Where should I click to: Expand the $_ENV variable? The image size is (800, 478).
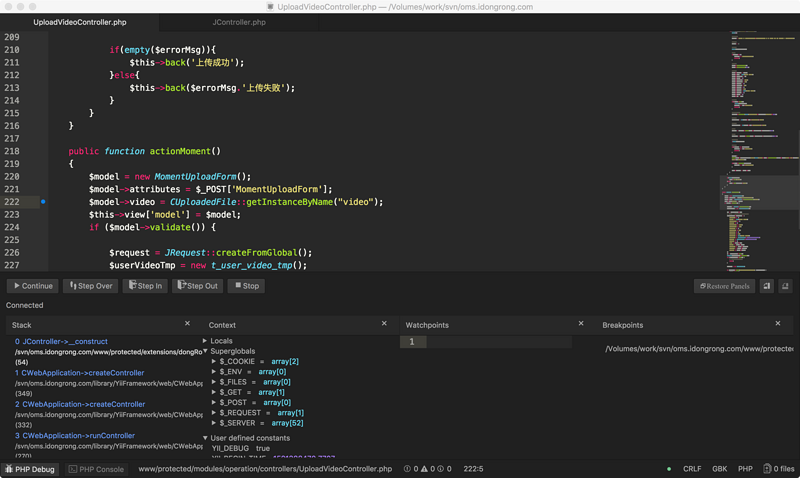[214, 371]
